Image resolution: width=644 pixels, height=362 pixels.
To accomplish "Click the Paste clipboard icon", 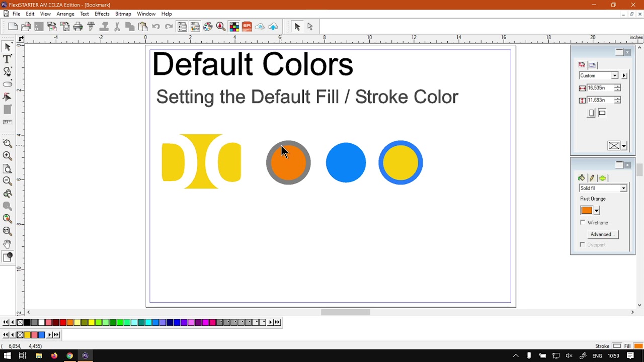I will (x=143, y=27).
